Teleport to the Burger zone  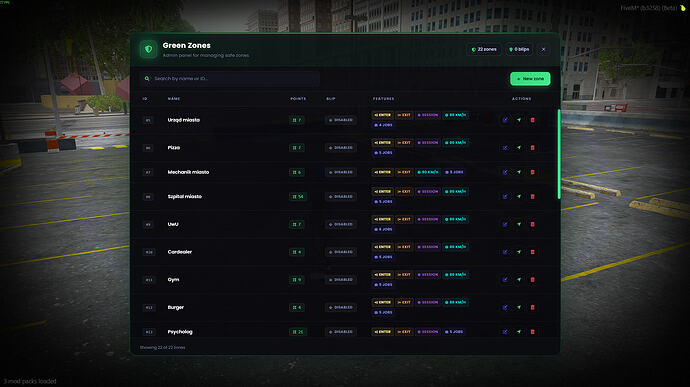click(x=519, y=307)
